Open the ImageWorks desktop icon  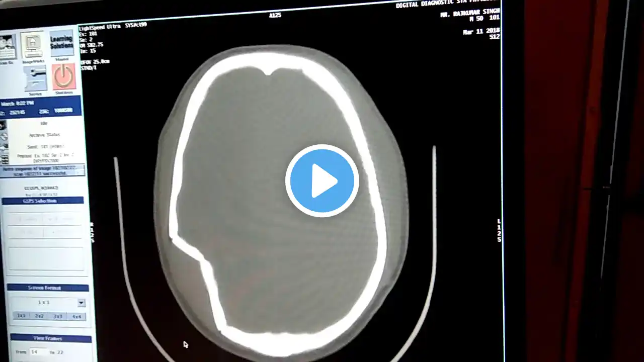(32, 46)
